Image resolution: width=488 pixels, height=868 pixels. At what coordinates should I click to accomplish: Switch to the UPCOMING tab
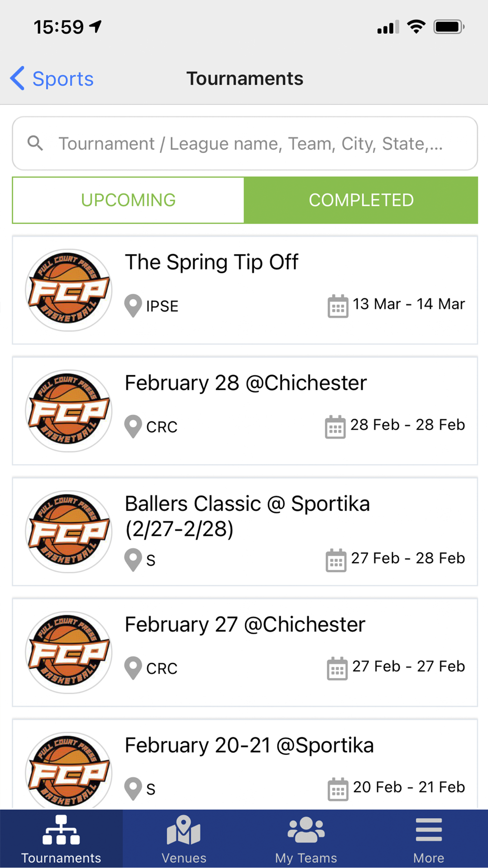pyautogui.click(x=128, y=200)
